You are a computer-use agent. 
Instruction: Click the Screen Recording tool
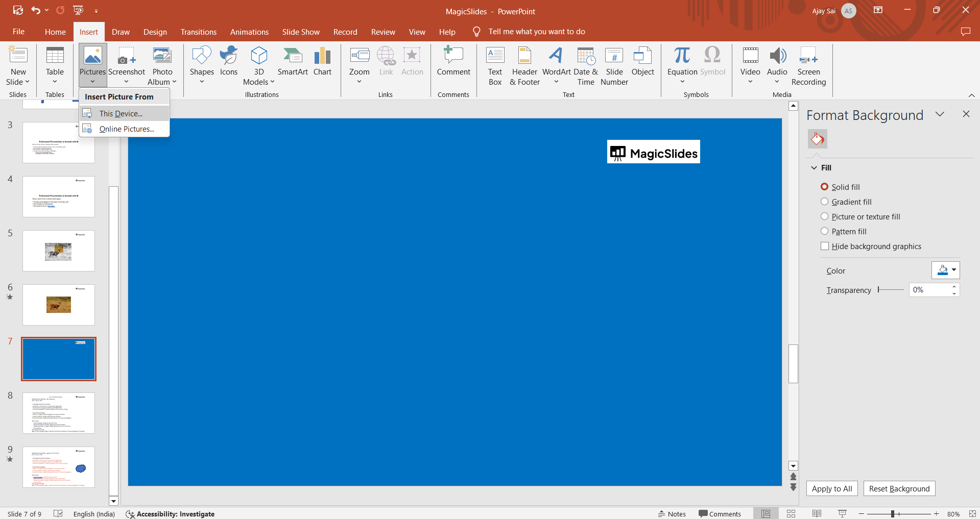(808, 66)
